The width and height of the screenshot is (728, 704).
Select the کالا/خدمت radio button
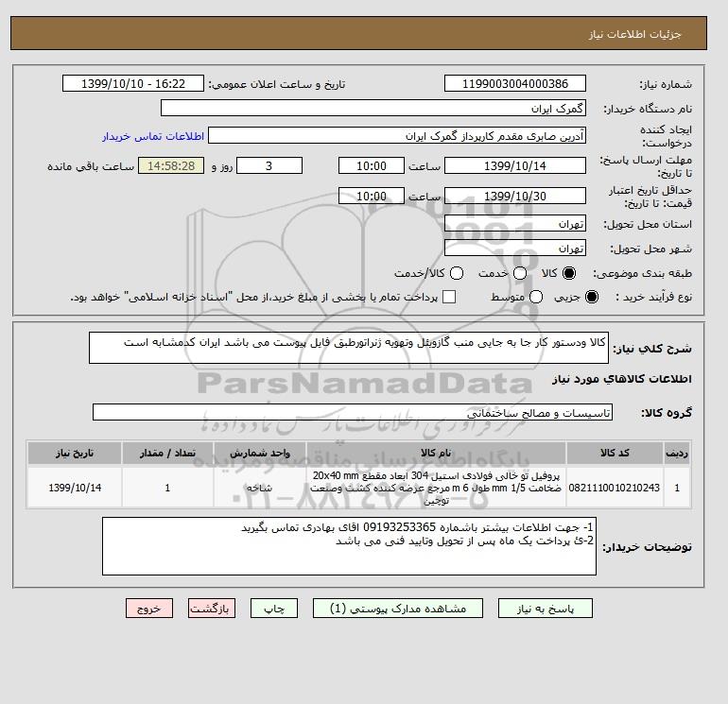[457, 273]
